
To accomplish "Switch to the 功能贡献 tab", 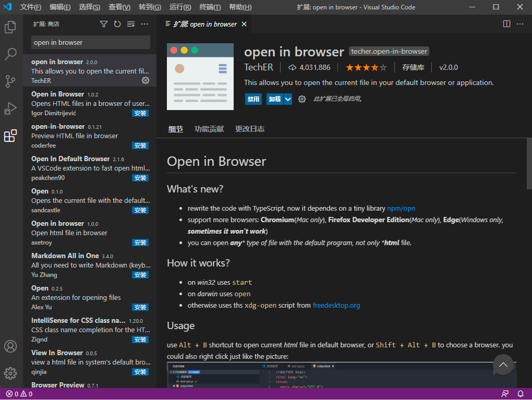I will 209,129.
